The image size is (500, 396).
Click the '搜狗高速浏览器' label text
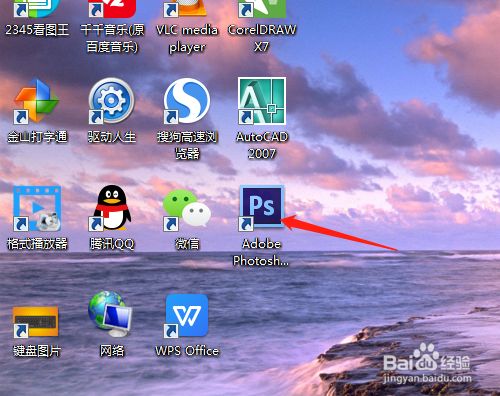coord(187,145)
